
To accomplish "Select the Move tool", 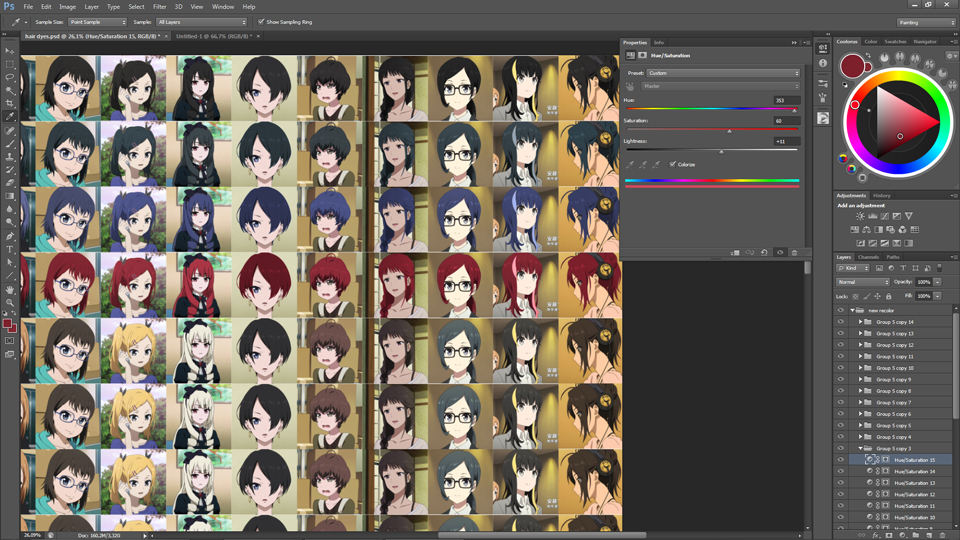I will pyautogui.click(x=10, y=51).
